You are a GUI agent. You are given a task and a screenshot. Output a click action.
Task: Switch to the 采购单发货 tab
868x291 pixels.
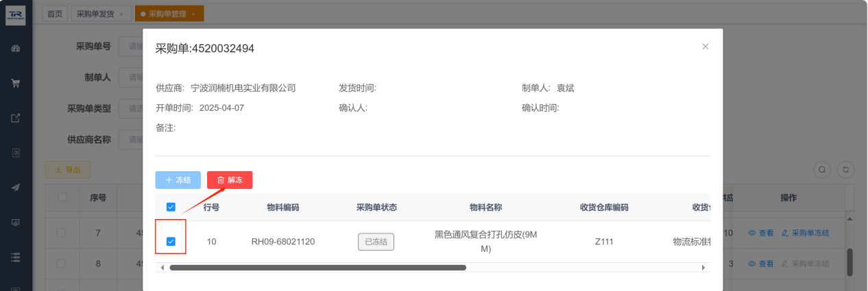click(x=101, y=14)
